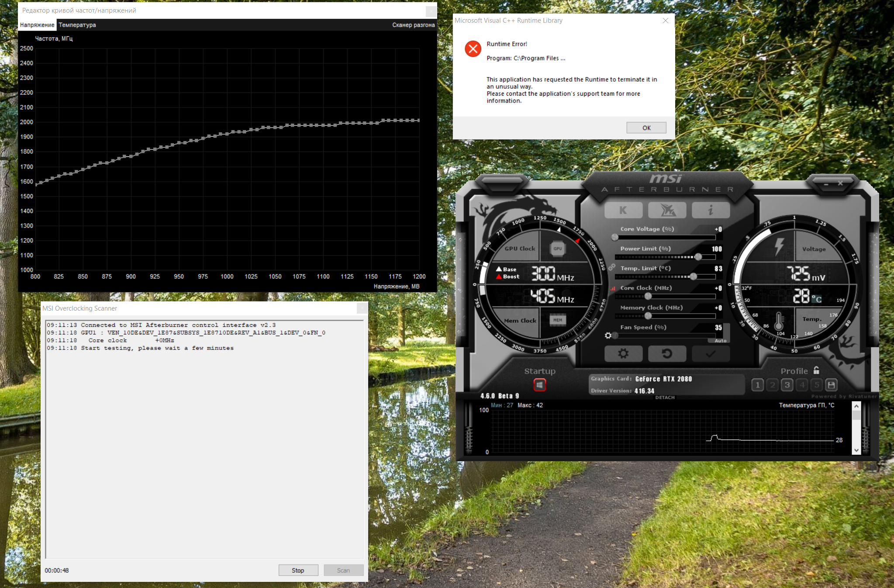
Task: Click the OC Scanner airplane icon
Action: [667, 210]
